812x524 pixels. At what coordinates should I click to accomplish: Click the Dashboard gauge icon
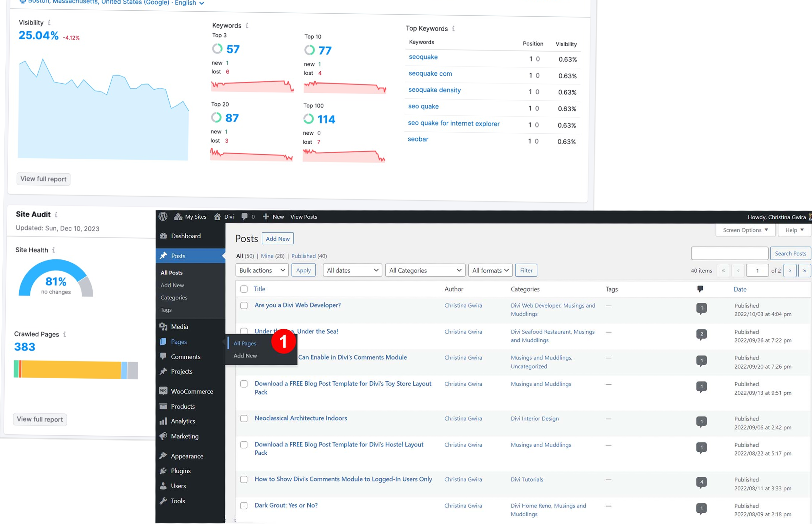(163, 236)
